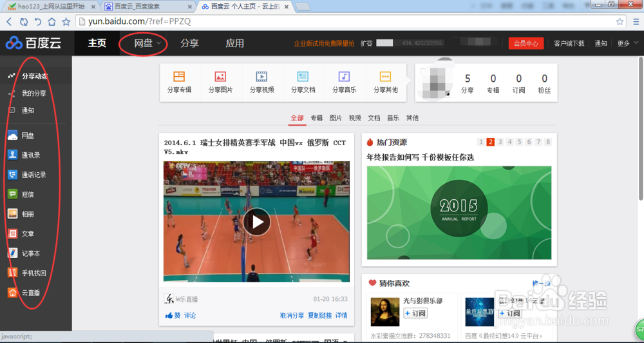Select the 全部 filter tab
Image resolution: width=644 pixels, height=343 pixels.
tap(297, 118)
